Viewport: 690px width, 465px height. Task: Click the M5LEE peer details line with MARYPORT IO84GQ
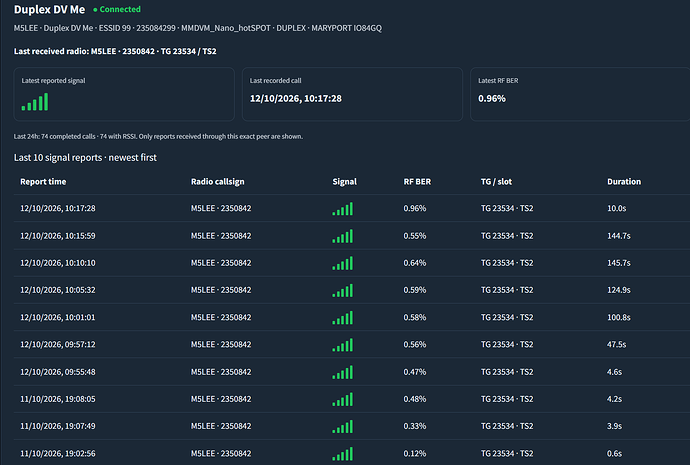pyautogui.click(x=198, y=28)
